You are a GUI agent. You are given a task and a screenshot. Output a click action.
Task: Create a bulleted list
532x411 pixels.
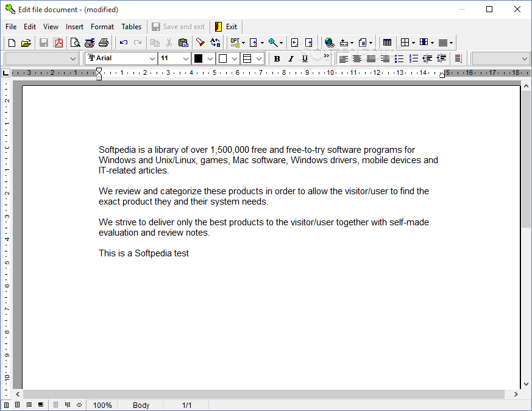click(x=399, y=58)
